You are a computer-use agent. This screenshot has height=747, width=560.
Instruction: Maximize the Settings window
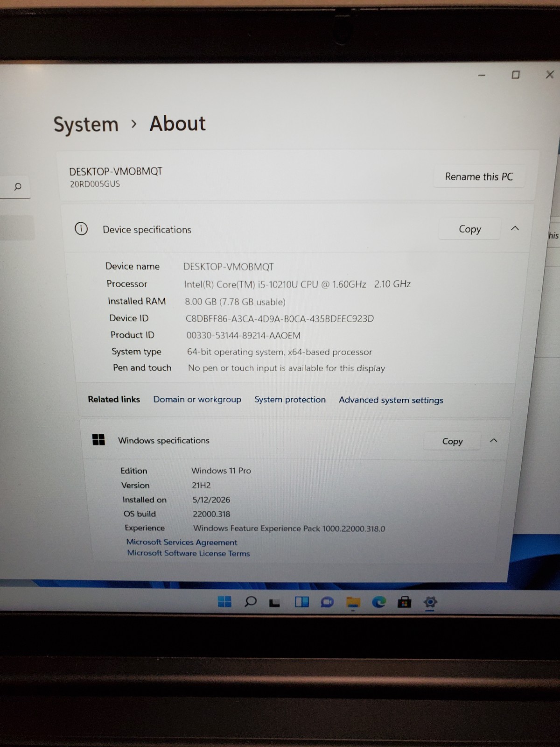[516, 75]
